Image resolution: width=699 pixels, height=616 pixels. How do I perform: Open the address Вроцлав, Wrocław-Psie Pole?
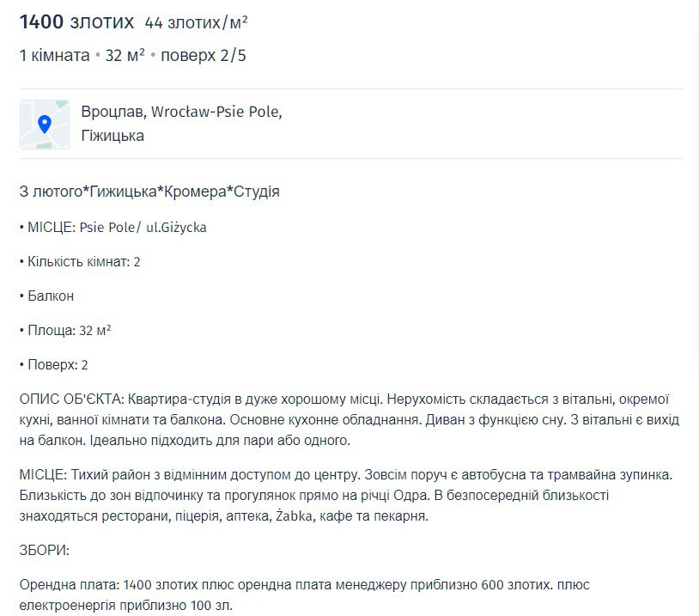coord(181,113)
